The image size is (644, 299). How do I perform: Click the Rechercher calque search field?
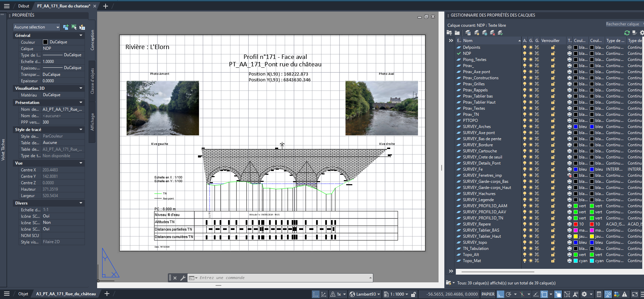[x=622, y=24]
